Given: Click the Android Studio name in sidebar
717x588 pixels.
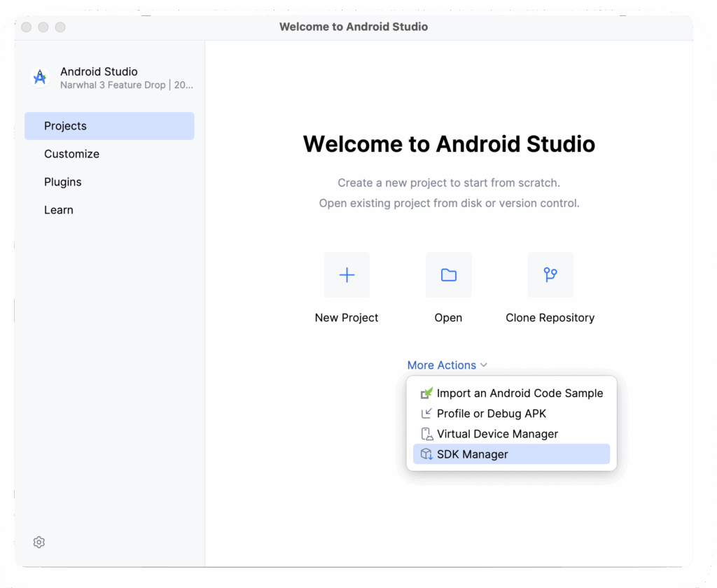Looking at the screenshot, I should tap(99, 72).
